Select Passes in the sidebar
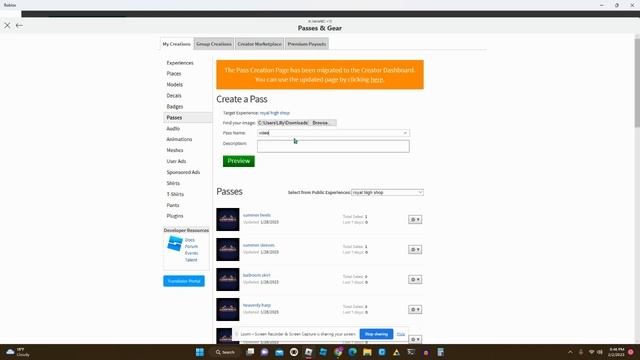The height and width of the screenshot is (360, 640). (x=187, y=118)
